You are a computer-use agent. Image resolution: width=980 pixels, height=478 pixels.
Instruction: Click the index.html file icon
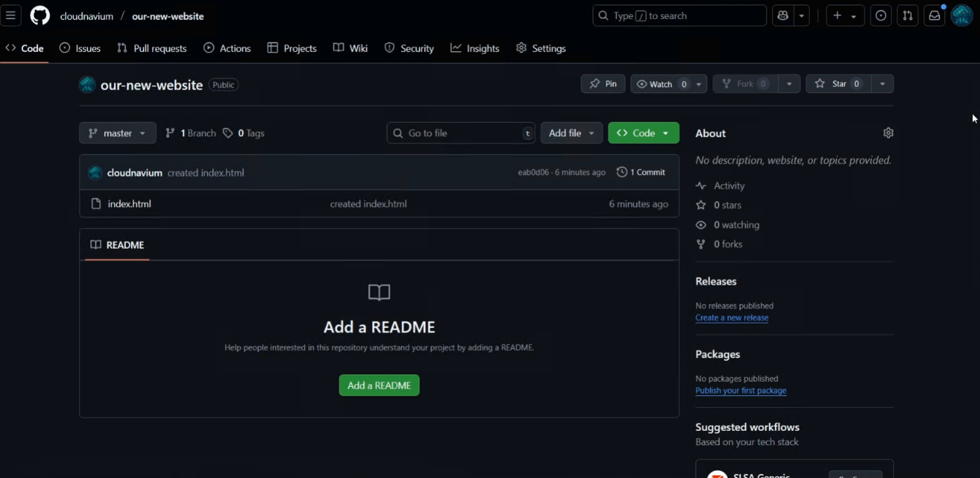(x=96, y=204)
